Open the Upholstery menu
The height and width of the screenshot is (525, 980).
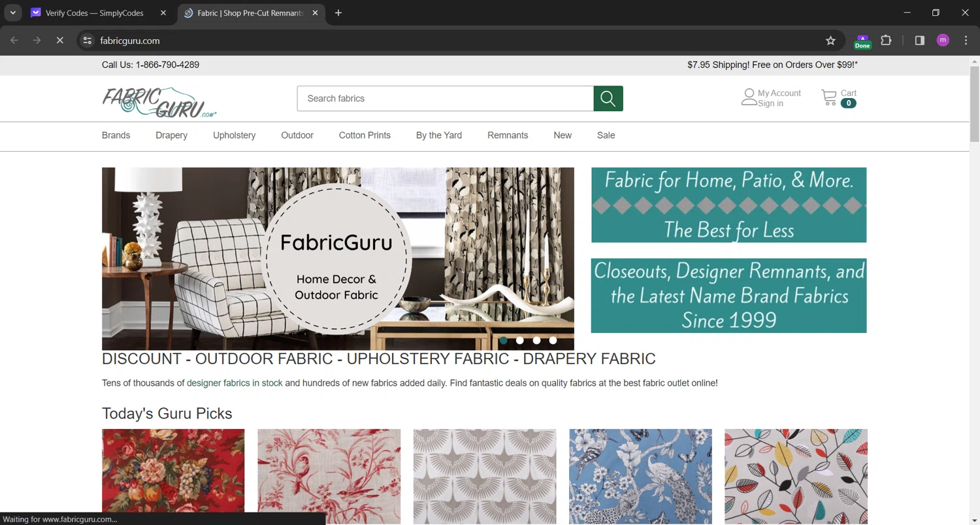click(x=234, y=135)
